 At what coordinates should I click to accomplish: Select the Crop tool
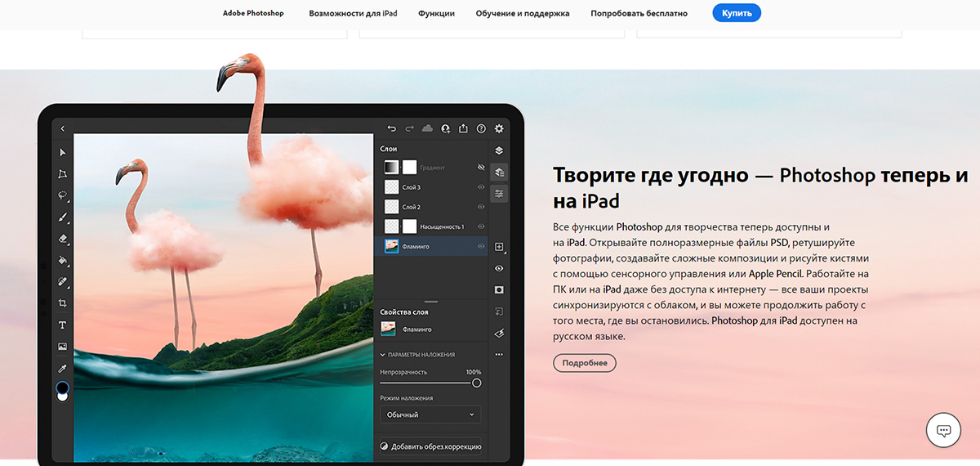click(62, 303)
